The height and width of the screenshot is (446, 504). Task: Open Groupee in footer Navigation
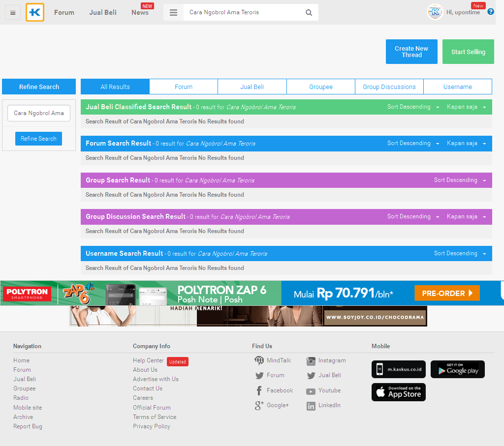[25, 388]
